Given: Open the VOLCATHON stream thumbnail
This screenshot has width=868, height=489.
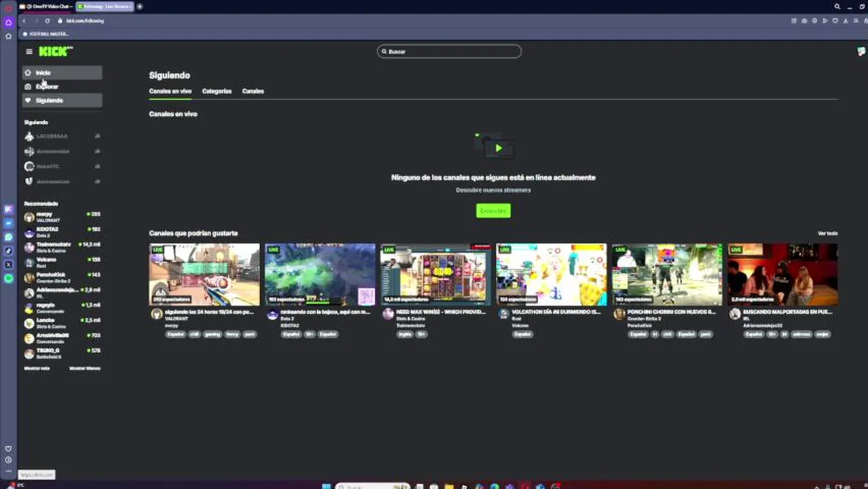Looking at the screenshot, I should click(x=551, y=274).
